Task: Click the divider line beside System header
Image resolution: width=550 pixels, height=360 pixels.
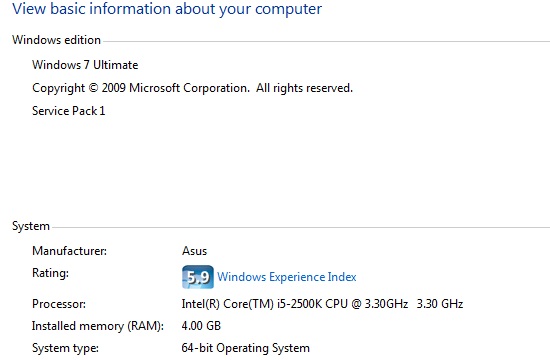Action: click(301, 227)
